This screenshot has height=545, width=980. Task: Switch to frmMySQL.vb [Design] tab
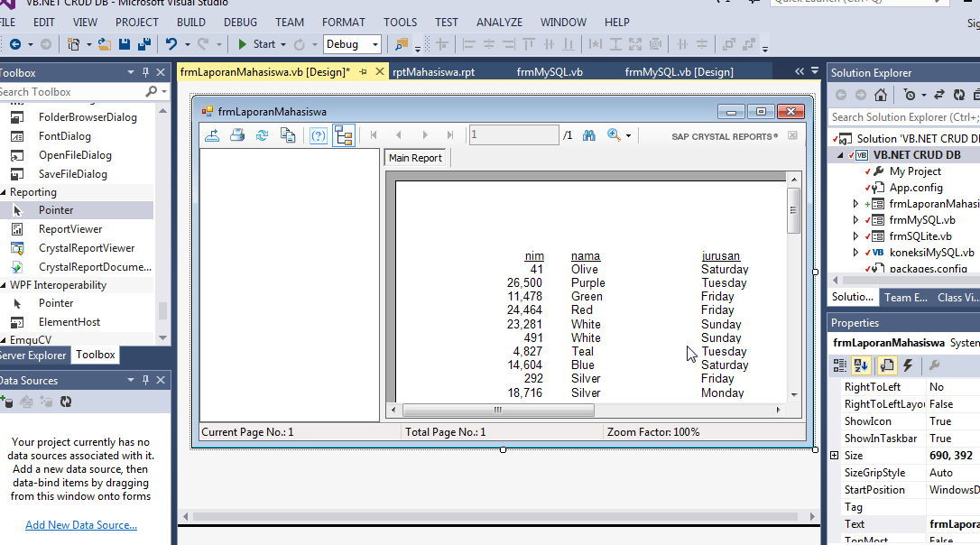[x=680, y=72]
